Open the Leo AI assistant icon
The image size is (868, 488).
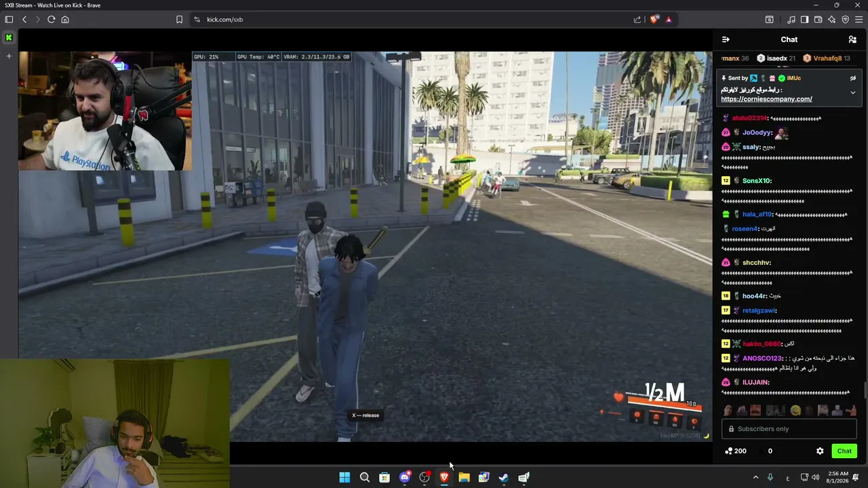[x=831, y=20]
